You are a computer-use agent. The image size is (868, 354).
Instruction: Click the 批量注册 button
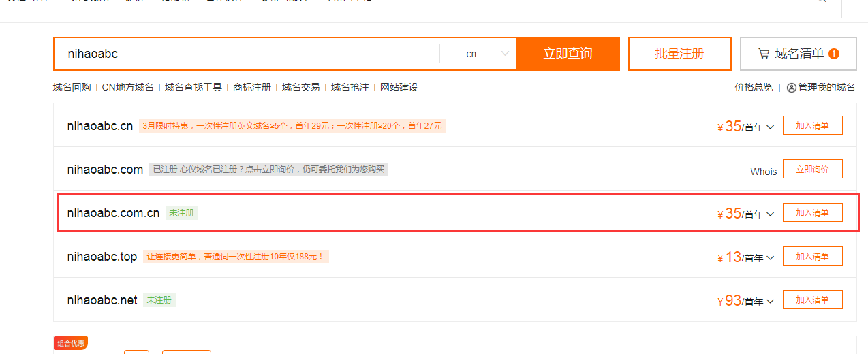click(679, 54)
